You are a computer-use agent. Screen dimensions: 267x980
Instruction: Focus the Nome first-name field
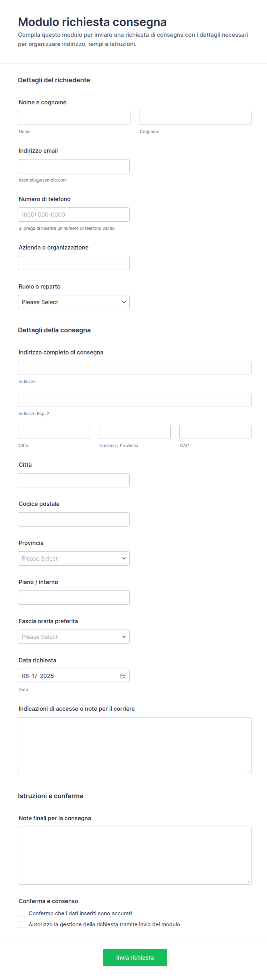pyautogui.click(x=74, y=118)
